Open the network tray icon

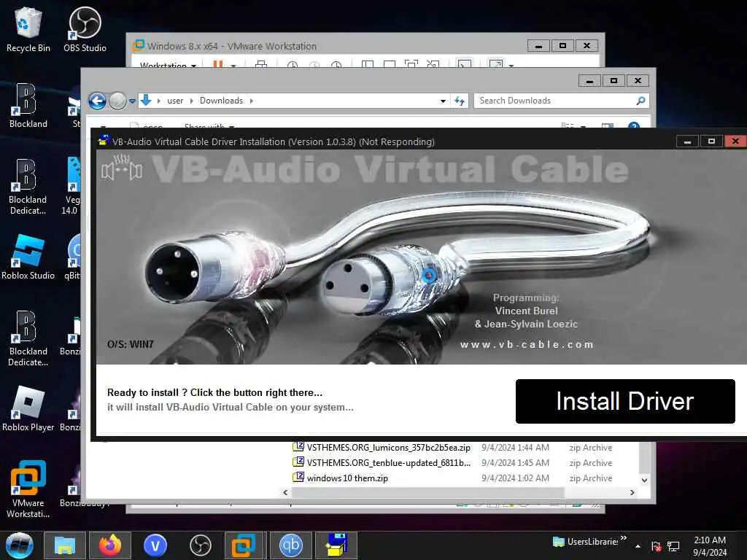coord(673,546)
